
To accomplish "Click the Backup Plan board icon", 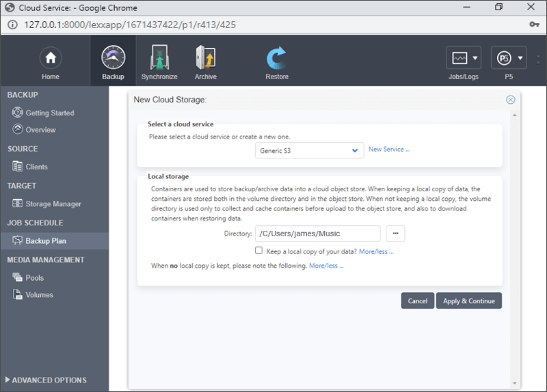I will 18,240.
